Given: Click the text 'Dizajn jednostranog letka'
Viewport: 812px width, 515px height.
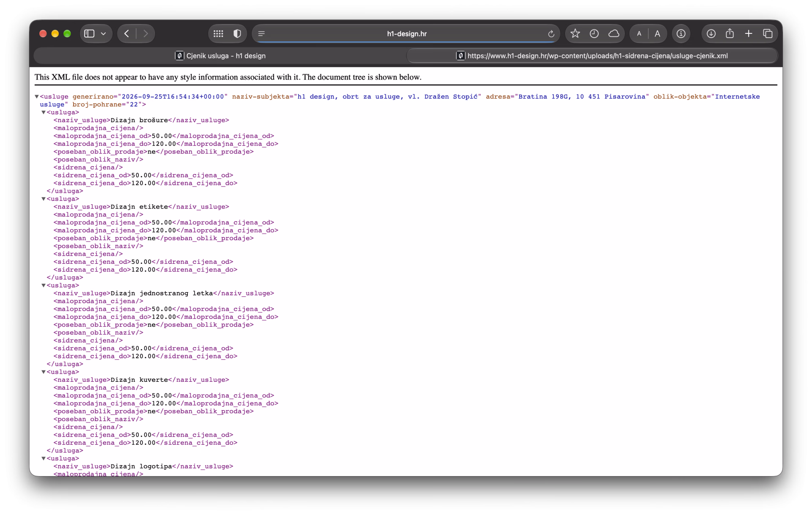Looking at the screenshot, I should pyautogui.click(x=162, y=293).
